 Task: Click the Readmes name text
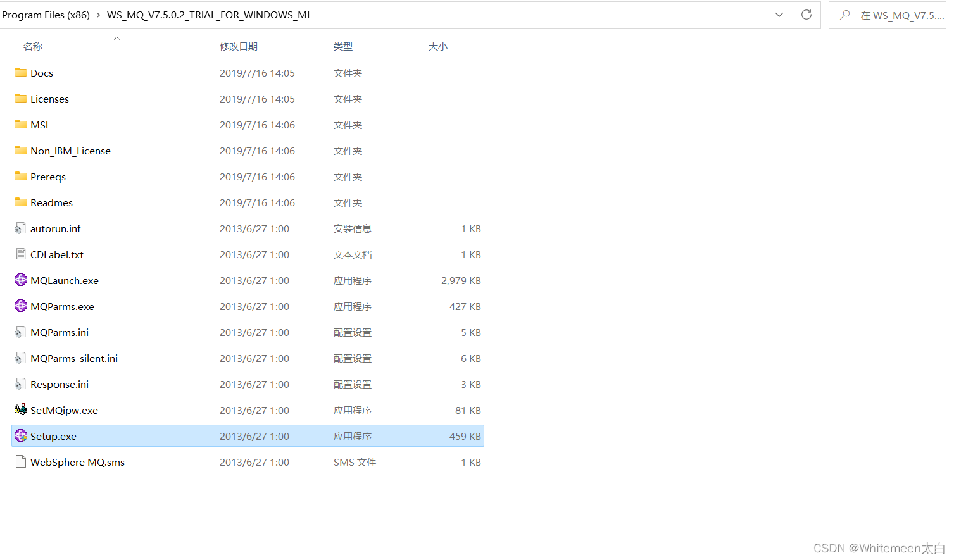[x=51, y=202]
